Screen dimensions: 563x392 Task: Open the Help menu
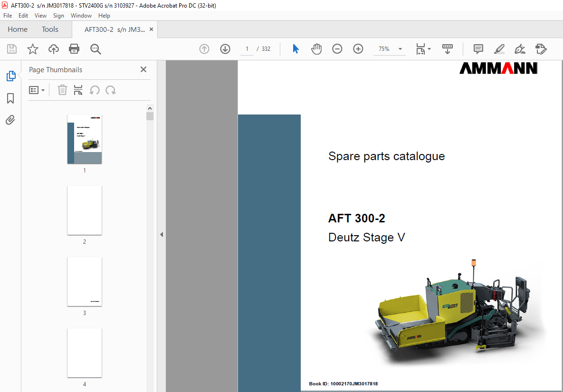(x=104, y=15)
